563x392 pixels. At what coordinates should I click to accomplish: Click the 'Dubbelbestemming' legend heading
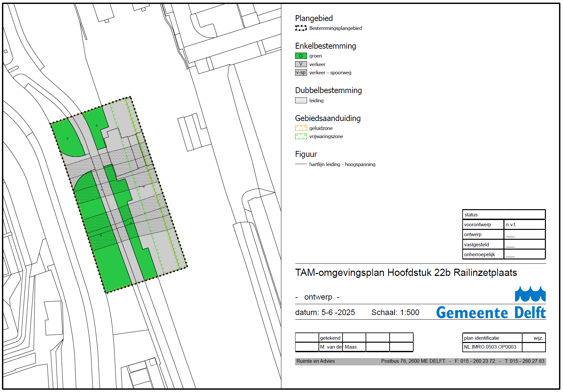pyautogui.click(x=328, y=90)
